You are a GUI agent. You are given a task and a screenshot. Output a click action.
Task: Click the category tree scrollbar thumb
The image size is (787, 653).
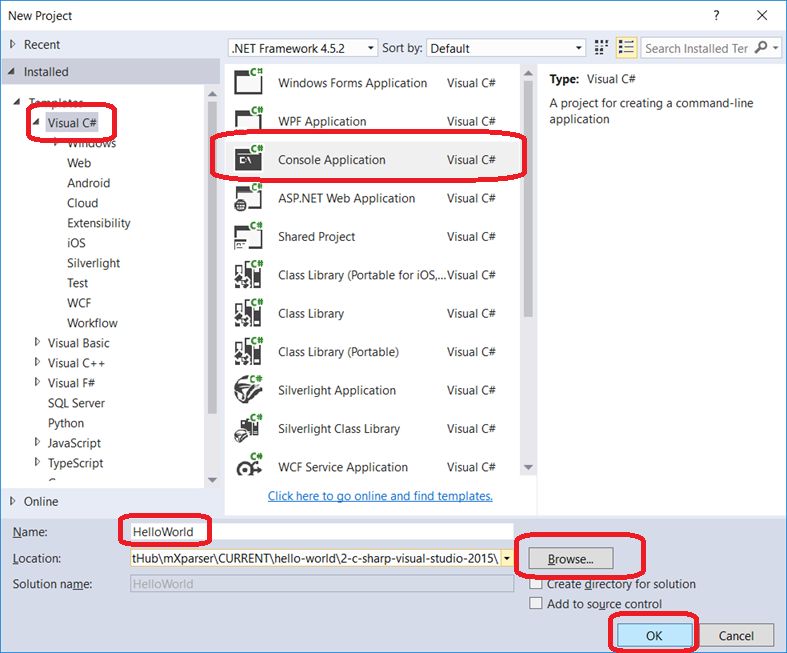212,257
